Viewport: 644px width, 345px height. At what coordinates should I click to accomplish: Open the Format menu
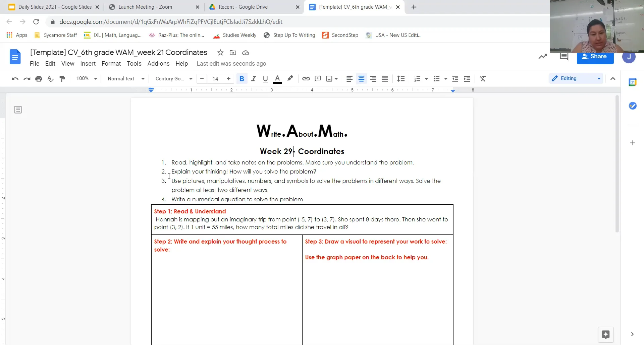pos(111,64)
